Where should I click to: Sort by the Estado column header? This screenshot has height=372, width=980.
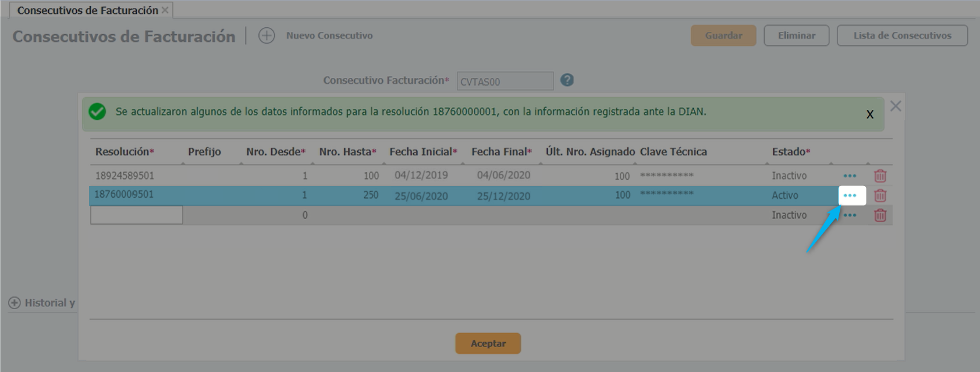click(x=790, y=152)
